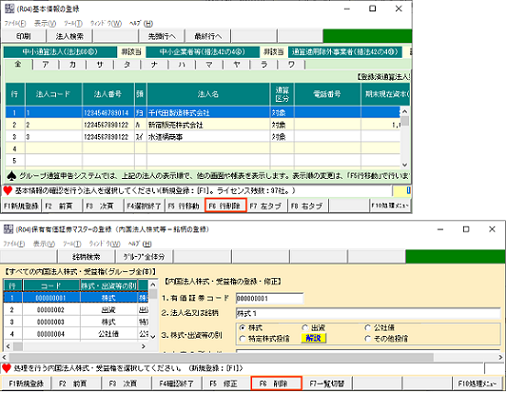
Task: Select the タ kana tab
Action: pyautogui.click(x=127, y=65)
